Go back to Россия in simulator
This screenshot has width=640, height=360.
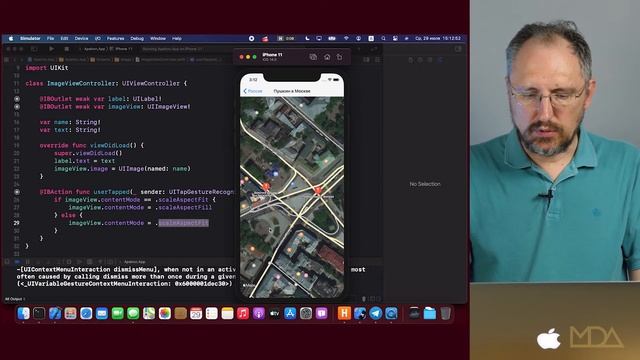pyautogui.click(x=253, y=91)
